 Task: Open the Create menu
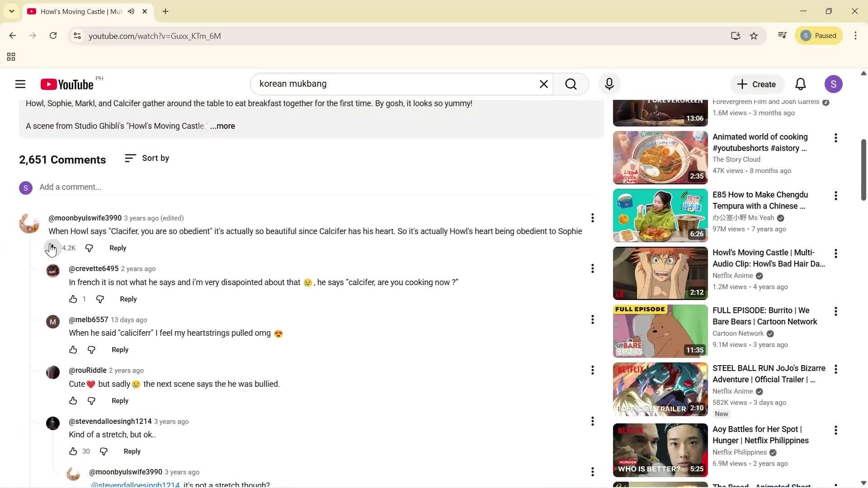point(757,84)
